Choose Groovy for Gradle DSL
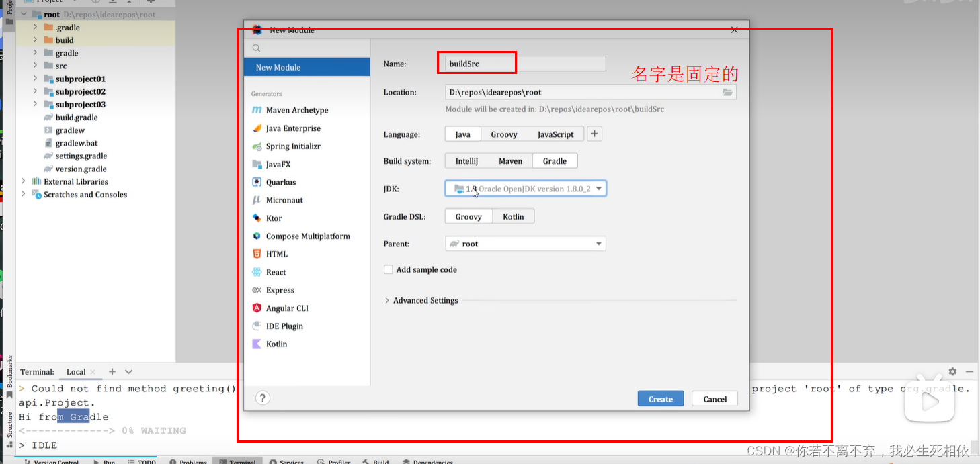The image size is (980, 464). tap(468, 216)
